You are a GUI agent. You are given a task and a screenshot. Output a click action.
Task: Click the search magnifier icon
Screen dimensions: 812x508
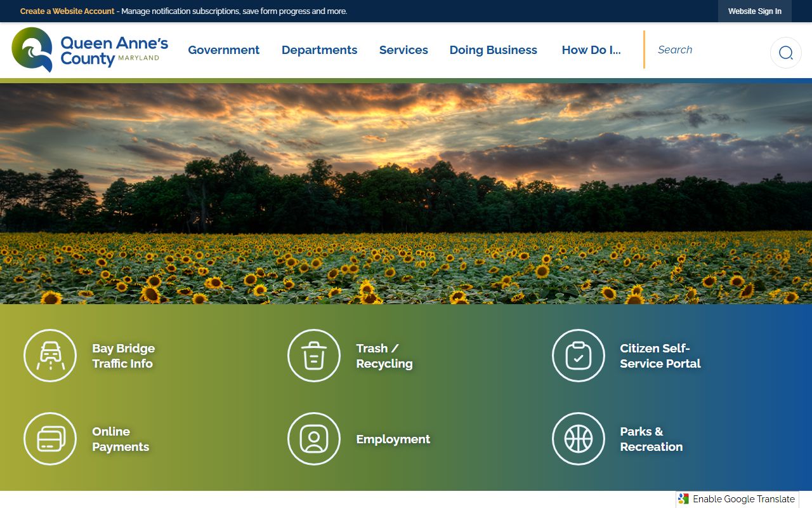tap(786, 53)
